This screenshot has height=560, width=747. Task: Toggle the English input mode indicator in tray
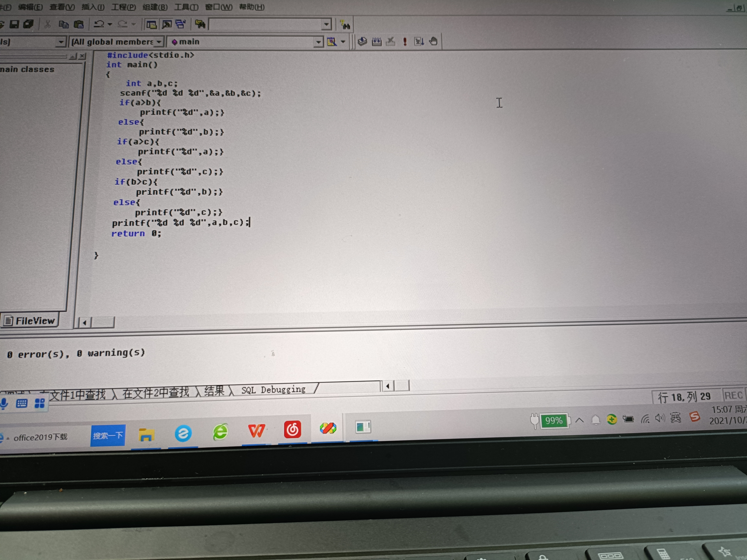coord(675,418)
